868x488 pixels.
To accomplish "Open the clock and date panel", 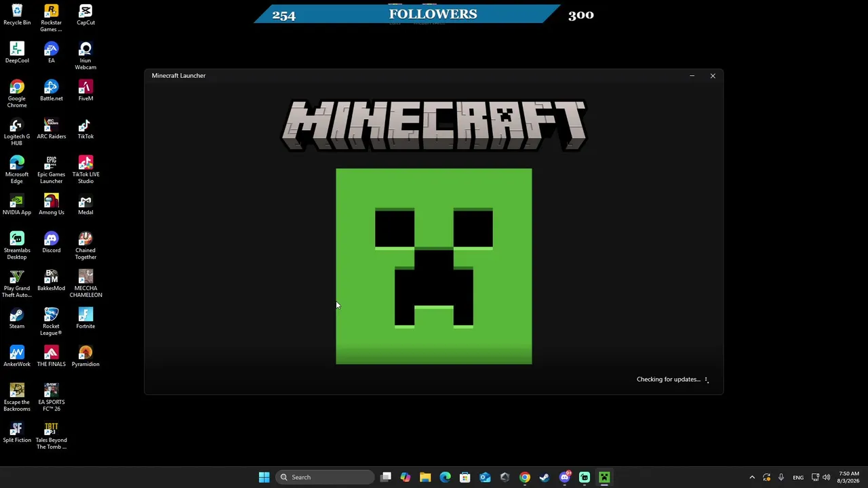I will 849,477.
